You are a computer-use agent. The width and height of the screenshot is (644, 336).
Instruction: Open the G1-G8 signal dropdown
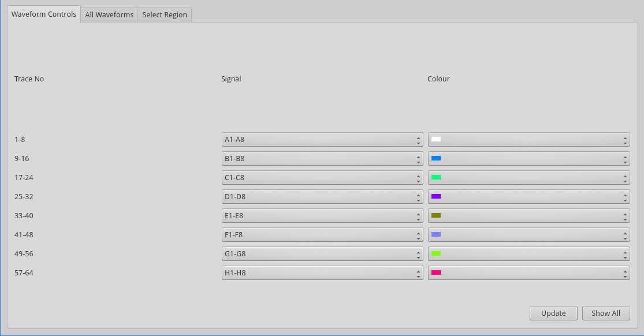pyautogui.click(x=322, y=254)
